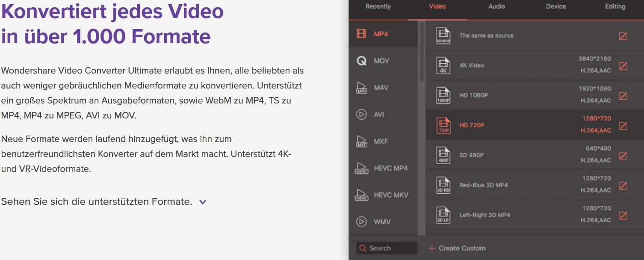The height and width of the screenshot is (260, 644).
Task: Click the magnifier icon in Search box
Action: (x=363, y=248)
